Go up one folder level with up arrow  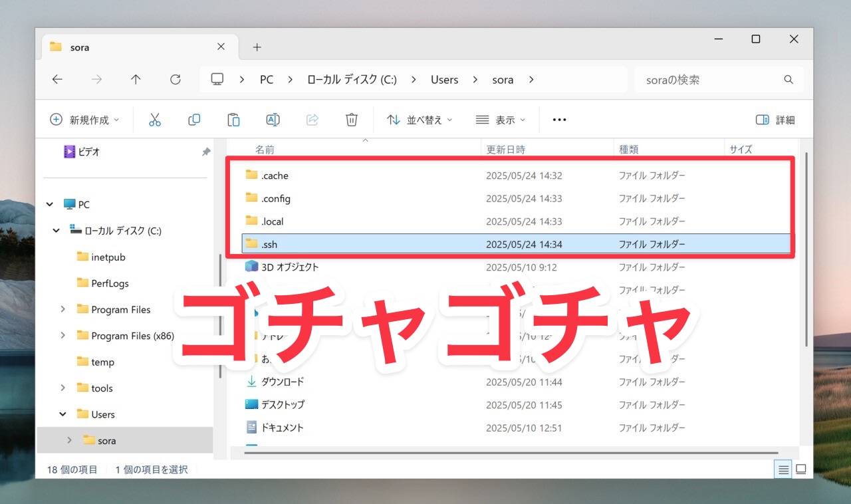click(x=136, y=80)
